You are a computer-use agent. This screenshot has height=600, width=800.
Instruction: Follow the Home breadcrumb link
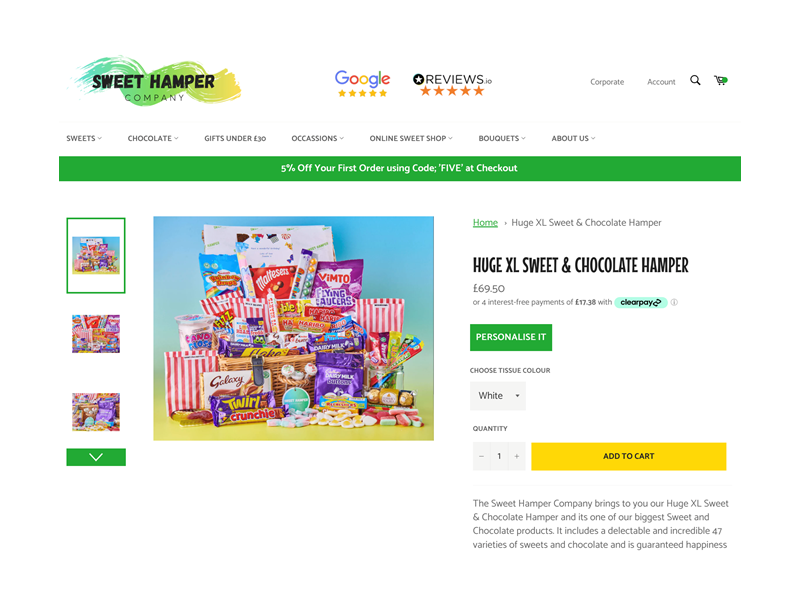click(x=485, y=222)
